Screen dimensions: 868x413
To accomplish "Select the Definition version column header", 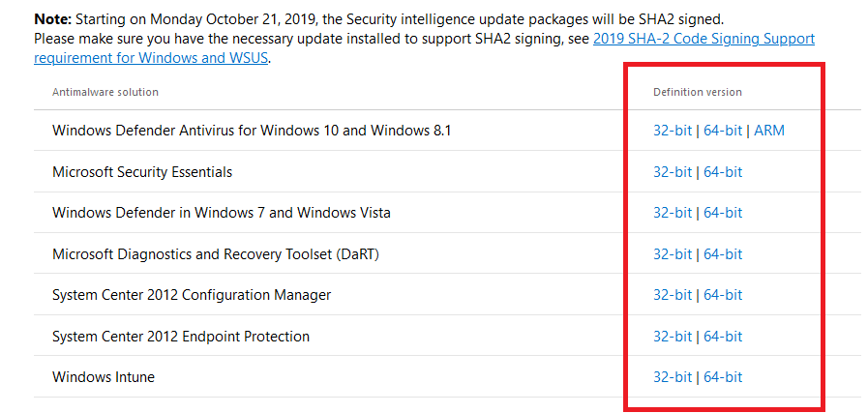I will (698, 92).
